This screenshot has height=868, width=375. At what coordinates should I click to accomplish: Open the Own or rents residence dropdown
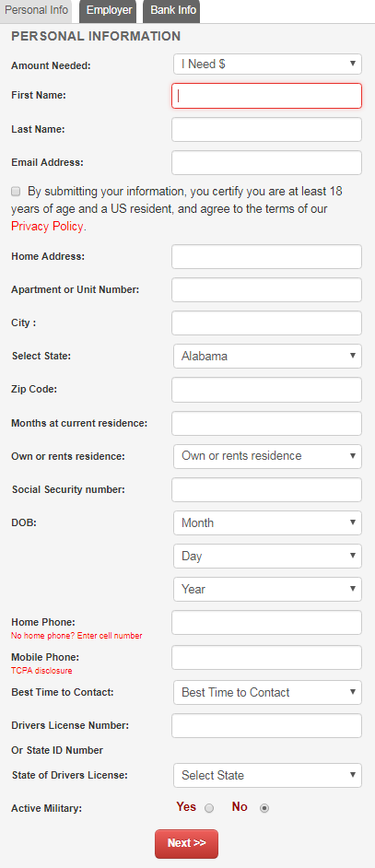[267, 456]
